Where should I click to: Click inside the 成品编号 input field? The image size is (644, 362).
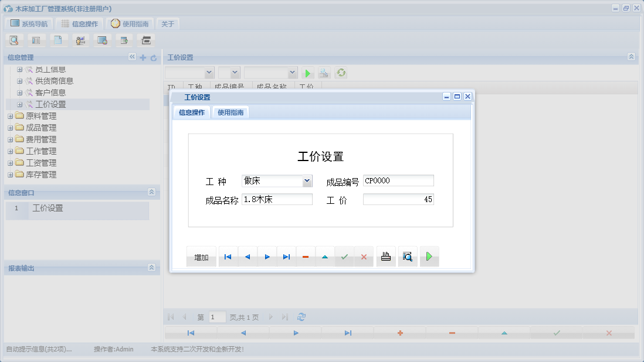coord(398,180)
